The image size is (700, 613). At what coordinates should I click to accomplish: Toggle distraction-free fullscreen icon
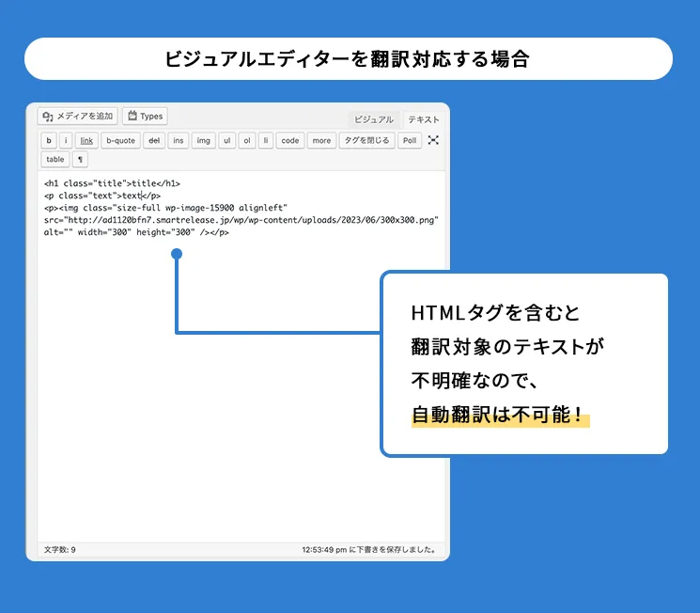[x=433, y=140]
